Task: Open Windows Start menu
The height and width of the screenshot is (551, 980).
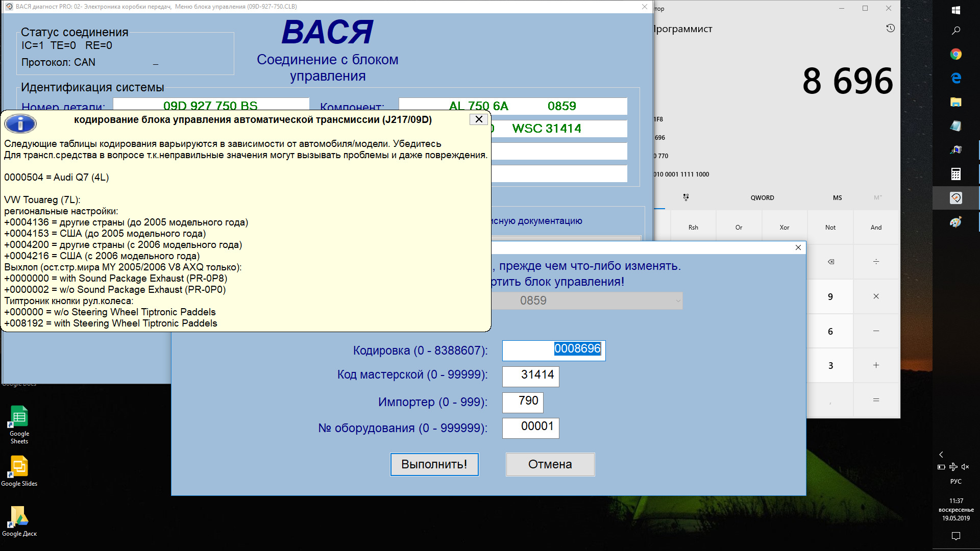Action: point(956,10)
